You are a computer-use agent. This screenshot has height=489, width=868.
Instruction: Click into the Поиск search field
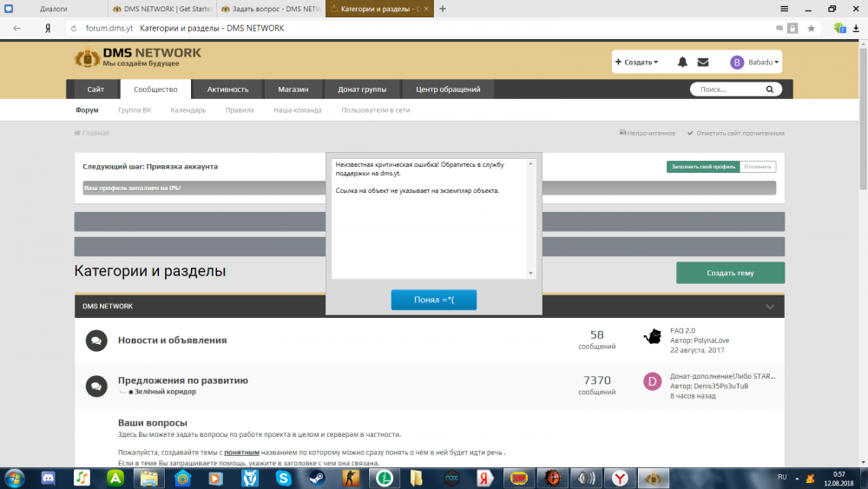725,89
